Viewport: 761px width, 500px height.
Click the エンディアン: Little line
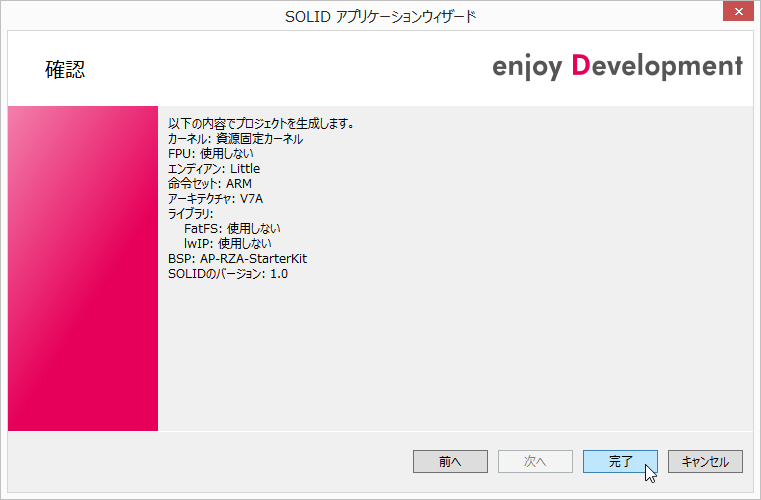pyautogui.click(x=213, y=169)
